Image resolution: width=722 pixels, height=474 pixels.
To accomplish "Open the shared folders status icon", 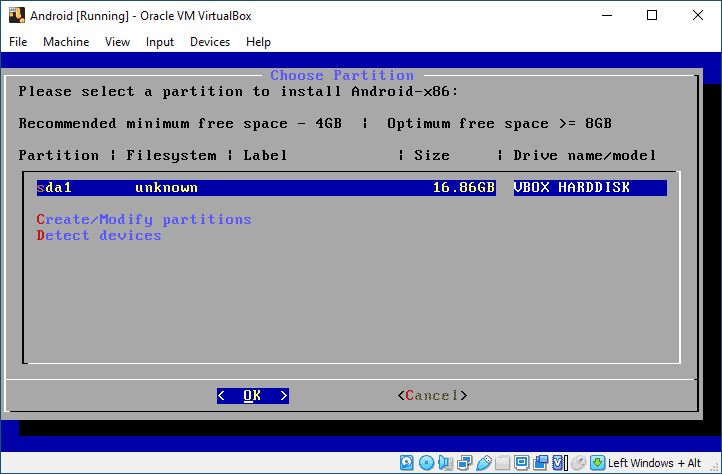I will [x=502, y=463].
